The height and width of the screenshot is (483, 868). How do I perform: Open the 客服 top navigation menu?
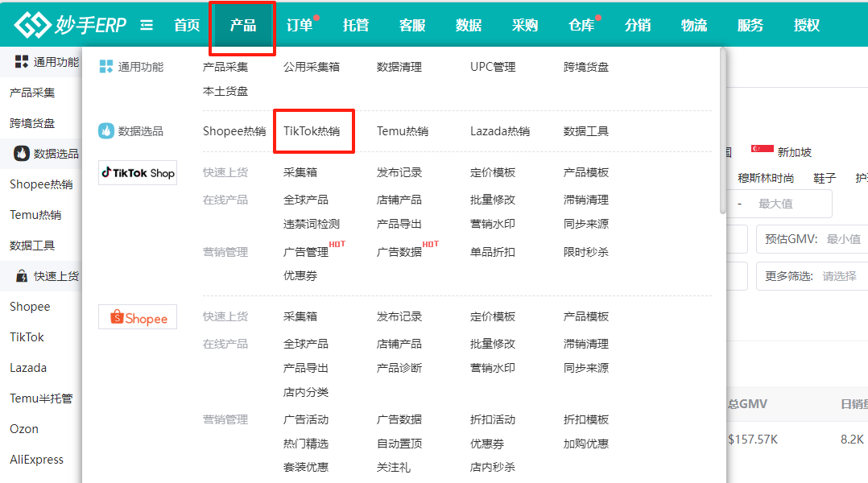[412, 25]
